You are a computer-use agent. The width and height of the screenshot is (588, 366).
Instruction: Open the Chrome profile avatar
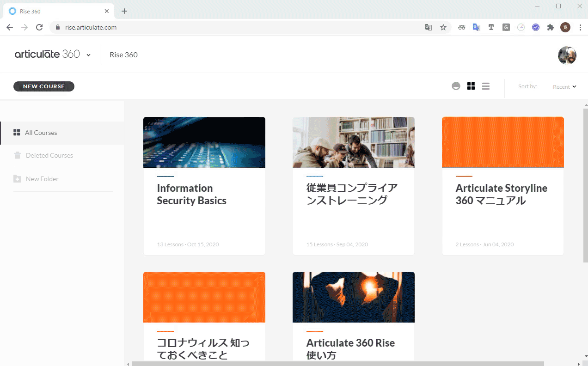(565, 27)
